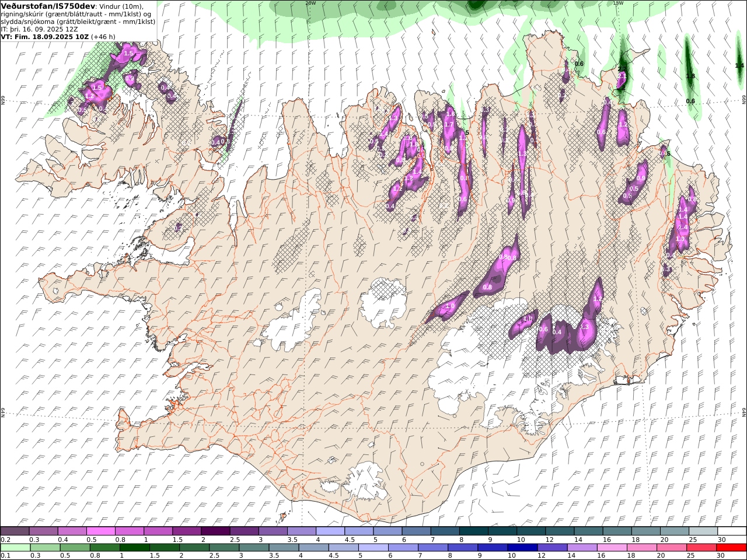Choose the lower legend swatch between 7 and 8
Viewport: 747px width, 560px height.
(x=433, y=548)
